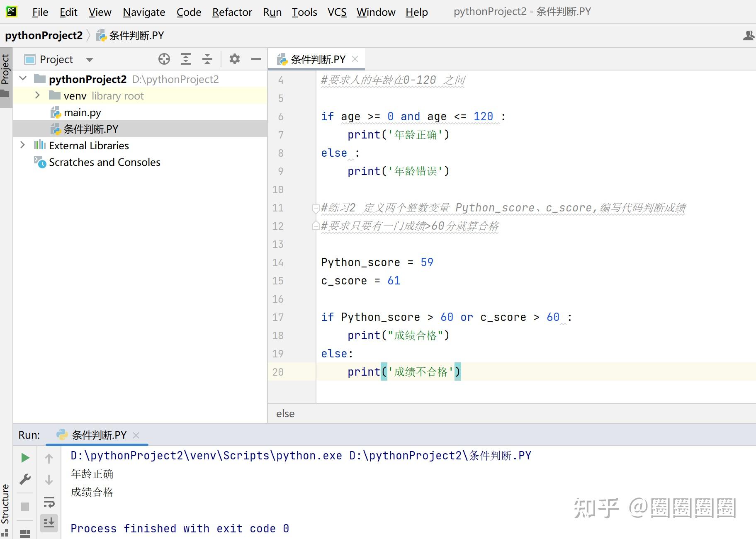This screenshot has height=539, width=756.
Task: Toggle soft-wrap in Run console
Action: point(49,502)
